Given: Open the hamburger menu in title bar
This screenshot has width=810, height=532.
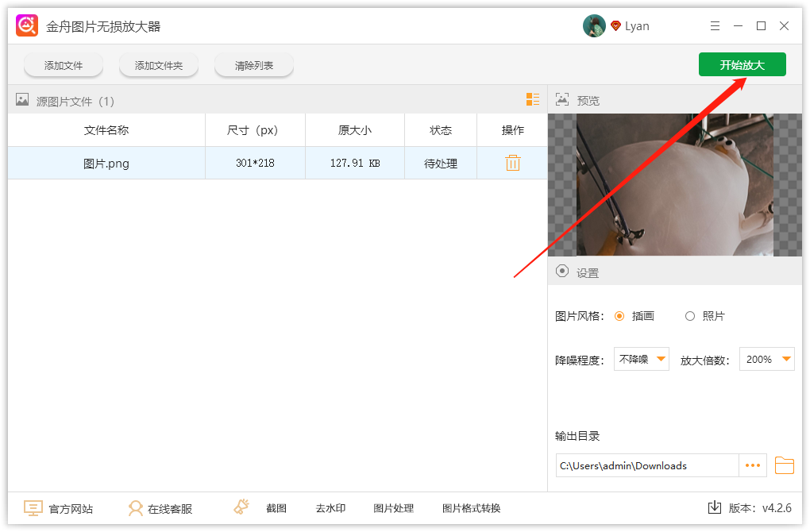Looking at the screenshot, I should pos(715,26).
